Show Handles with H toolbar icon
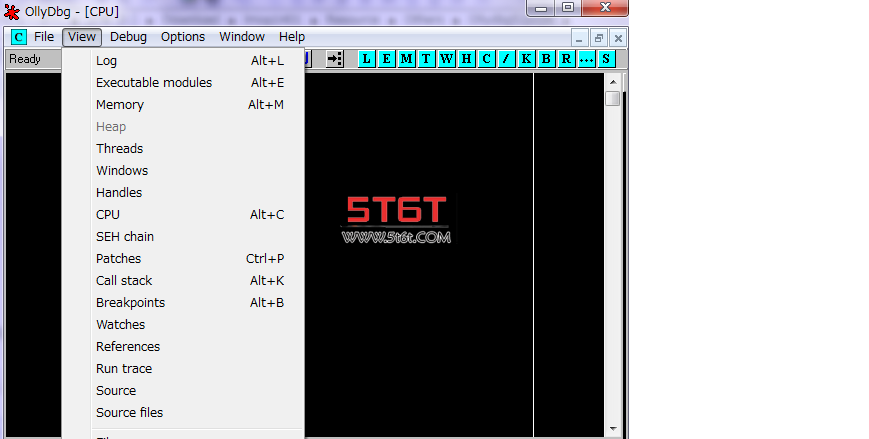 (x=466, y=59)
